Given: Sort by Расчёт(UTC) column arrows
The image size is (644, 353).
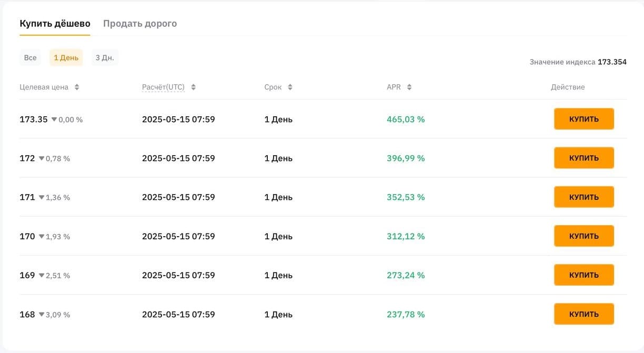Looking at the screenshot, I should [193, 87].
